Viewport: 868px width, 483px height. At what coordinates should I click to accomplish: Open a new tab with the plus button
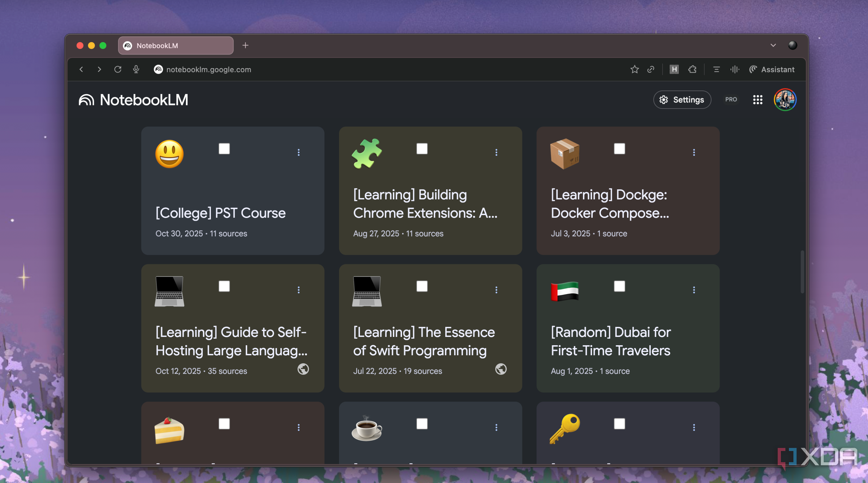[245, 45]
